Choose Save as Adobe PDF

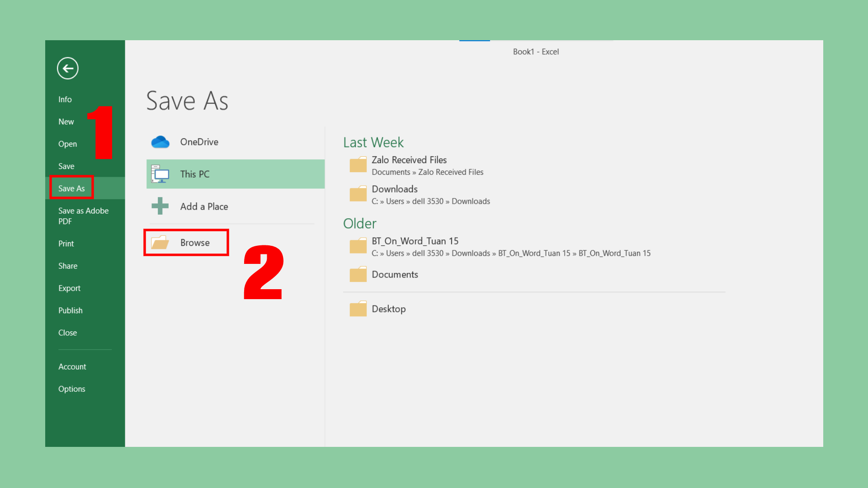pyautogui.click(x=84, y=216)
